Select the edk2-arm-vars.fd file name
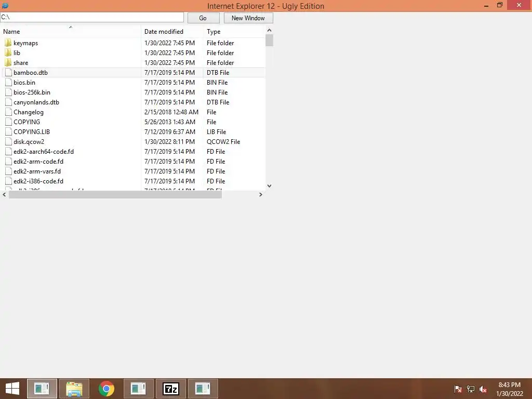Viewport: 532px width, 399px height. click(x=37, y=171)
